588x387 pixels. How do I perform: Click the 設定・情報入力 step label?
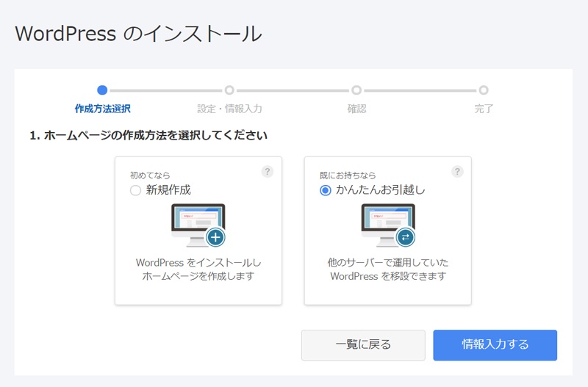[229, 109]
